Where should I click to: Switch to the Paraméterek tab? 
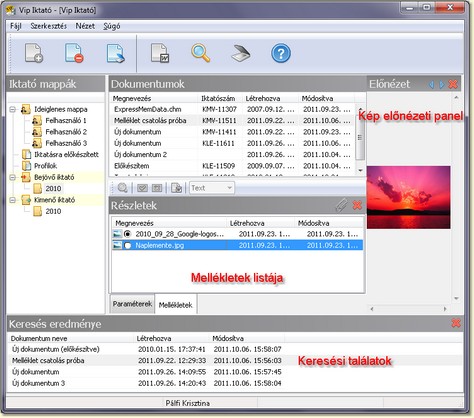pos(132,304)
